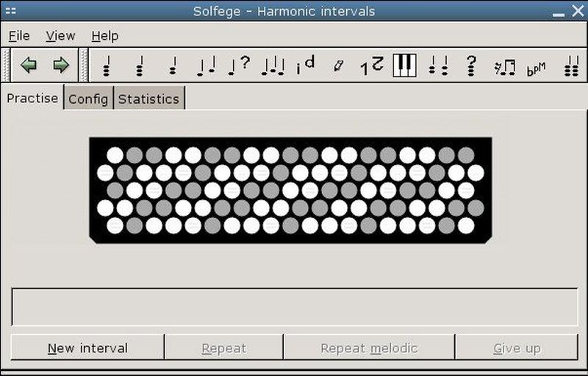Open the piano keyboard exercise icon

404,65
